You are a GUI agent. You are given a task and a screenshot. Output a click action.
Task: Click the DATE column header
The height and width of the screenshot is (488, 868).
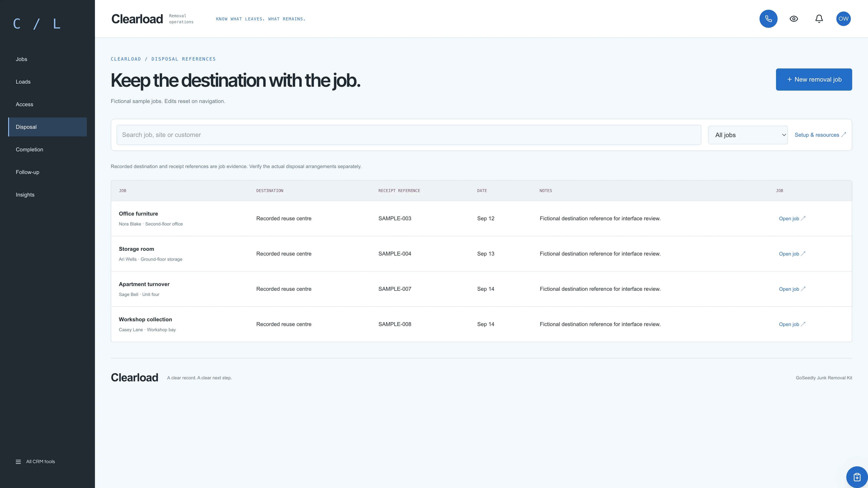click(x=482, y=191)
